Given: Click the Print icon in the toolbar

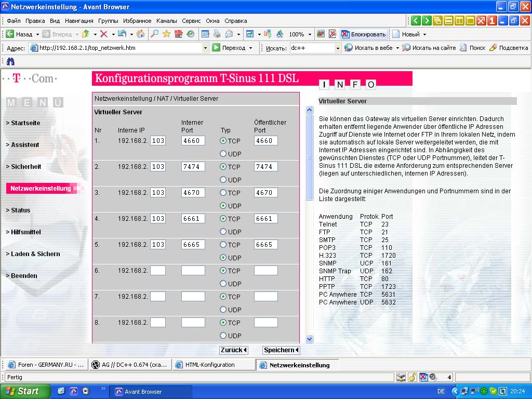Looking at the screenshot, I should point(217,34).
